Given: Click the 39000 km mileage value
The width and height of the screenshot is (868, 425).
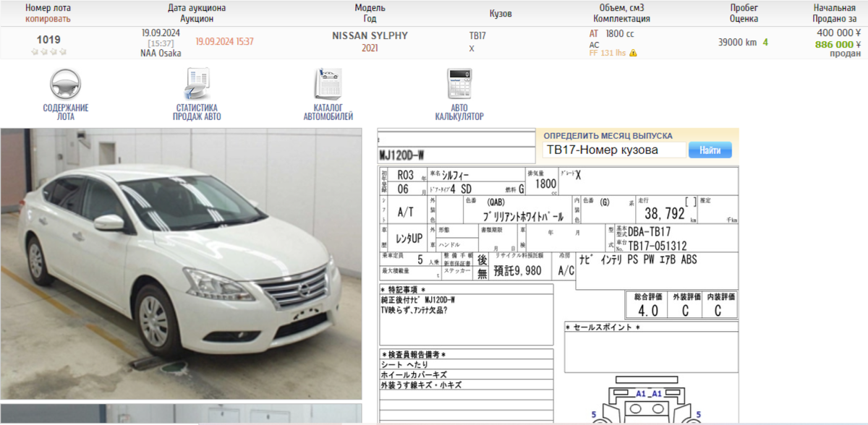Looking at the screenshot, I should point(737,43).
